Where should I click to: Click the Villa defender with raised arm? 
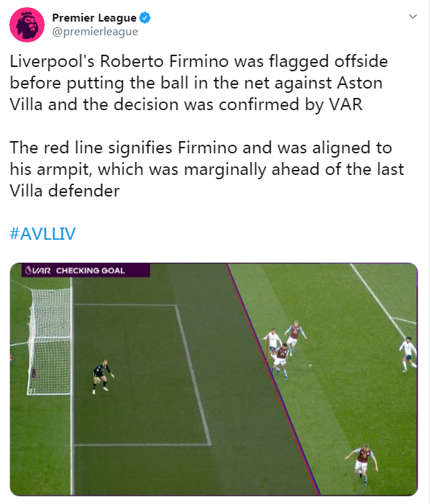(295, 337)
